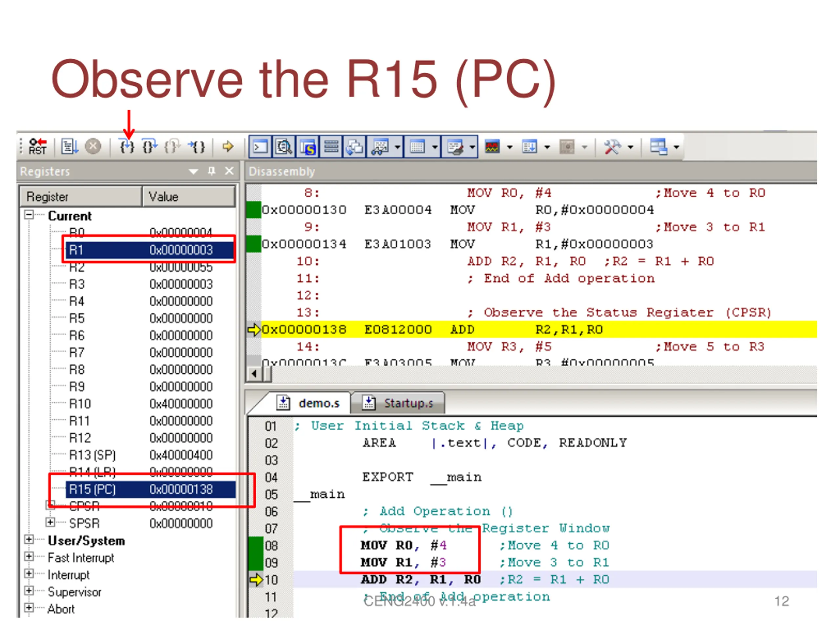Open the Memory windows dropdown arrow
This screenshot has height=630, width=840.
click(x=434, y=147)
